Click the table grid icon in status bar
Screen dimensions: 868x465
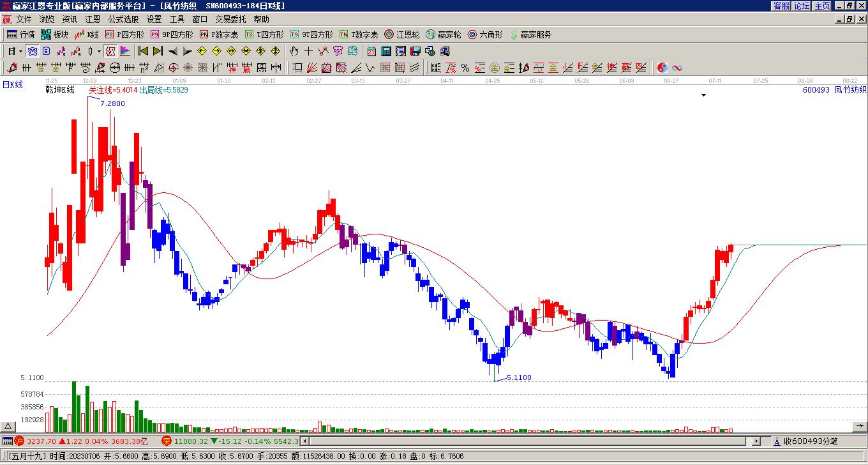tap(7, 441)
